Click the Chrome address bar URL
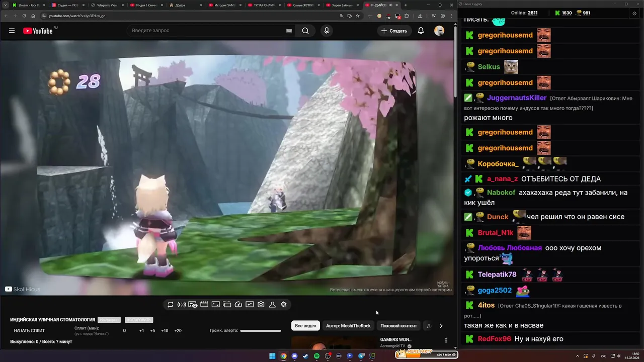The height and width of the screenshot is (362, 644). pyautogui.click(x=76, y=16)
